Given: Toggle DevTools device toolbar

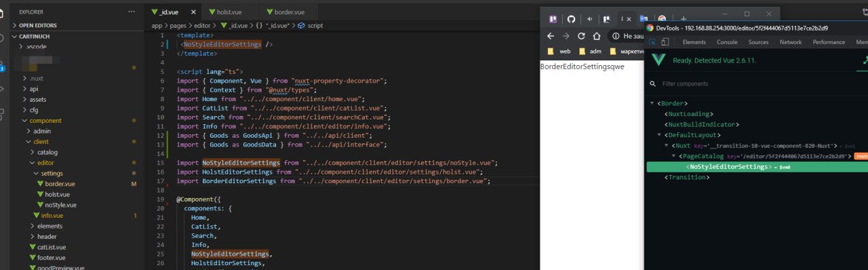Looking at the screenshot, I should click(x=665, y=42).
